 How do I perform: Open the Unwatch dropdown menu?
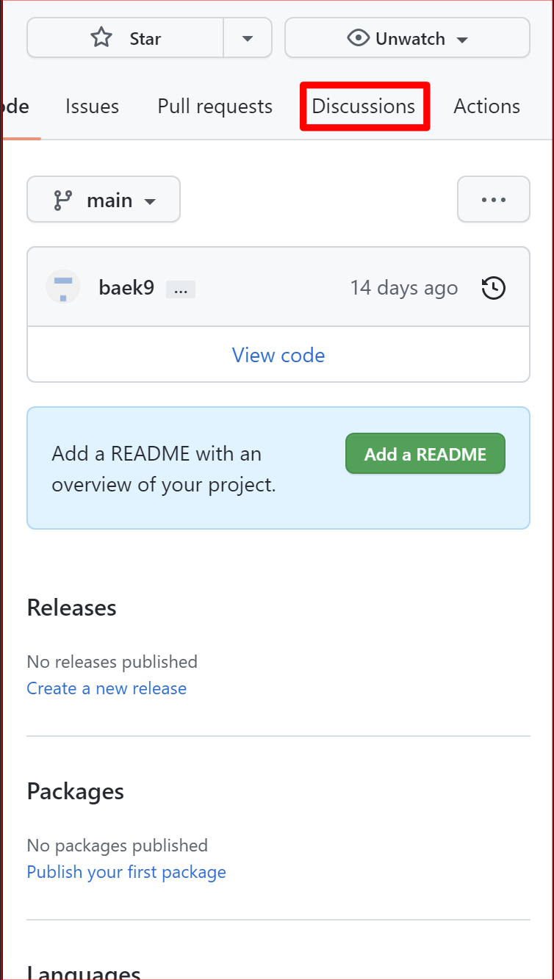(x=462, y=39)
